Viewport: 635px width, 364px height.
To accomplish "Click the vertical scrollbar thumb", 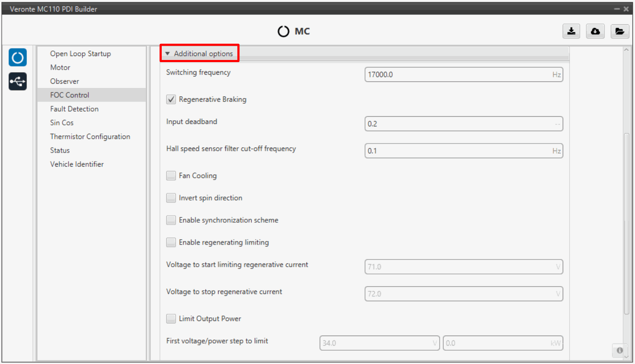I will tap(626, 223).
